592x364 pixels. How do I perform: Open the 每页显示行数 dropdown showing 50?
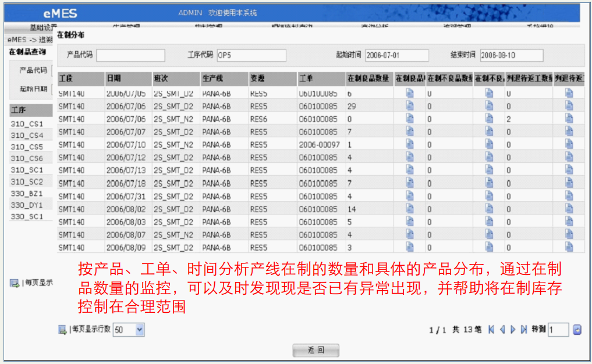point(128,330)
